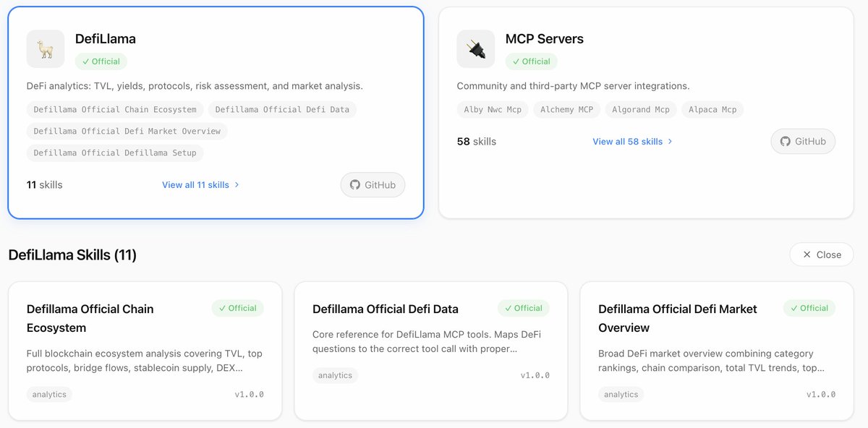This screenshot has width=868, height=428.
Task: Click DeFi analytics description on DefiLlama card
Action: coord(195,86)
